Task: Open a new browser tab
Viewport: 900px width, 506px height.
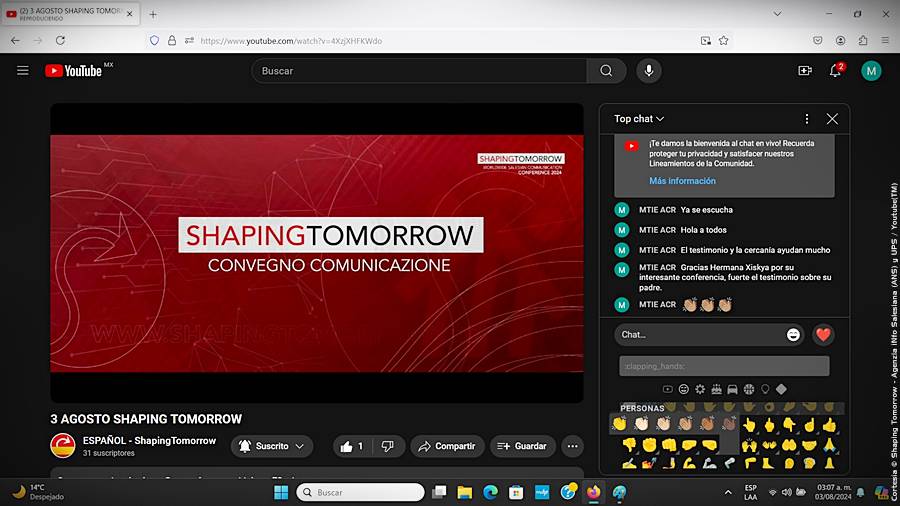Action: pos(153,14)
